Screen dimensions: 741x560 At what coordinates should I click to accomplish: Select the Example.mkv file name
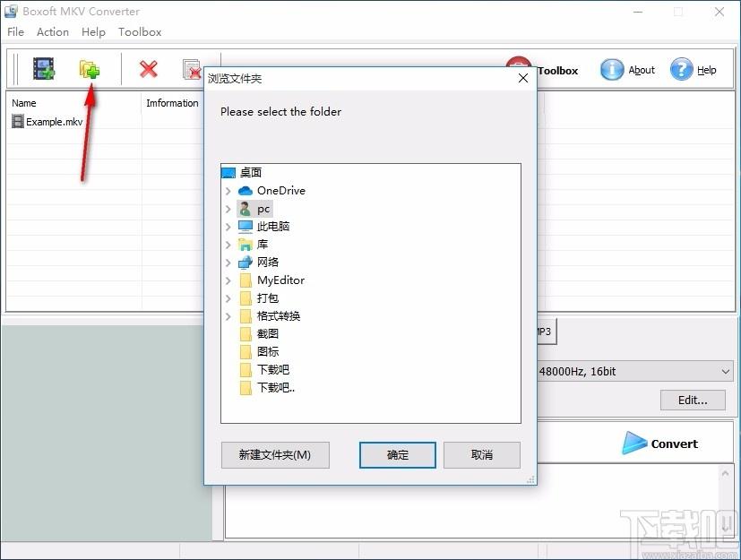55,122
